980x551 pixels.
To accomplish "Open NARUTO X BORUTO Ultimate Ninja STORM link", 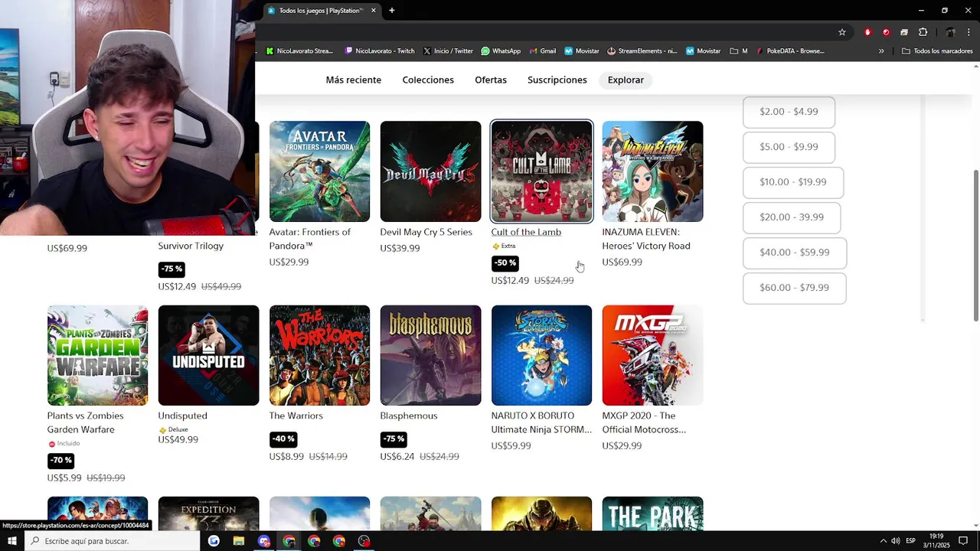I will (541, 422).
